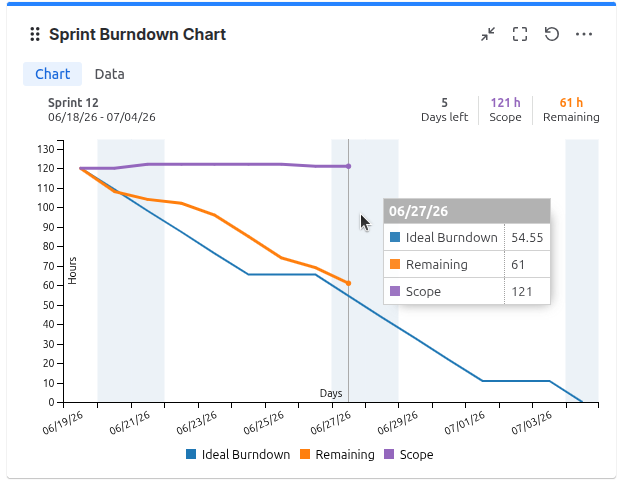The height and width of the screenshot is (482, 623).
Task: Refresh the burndown chart widget
Action: click(551, 34)
